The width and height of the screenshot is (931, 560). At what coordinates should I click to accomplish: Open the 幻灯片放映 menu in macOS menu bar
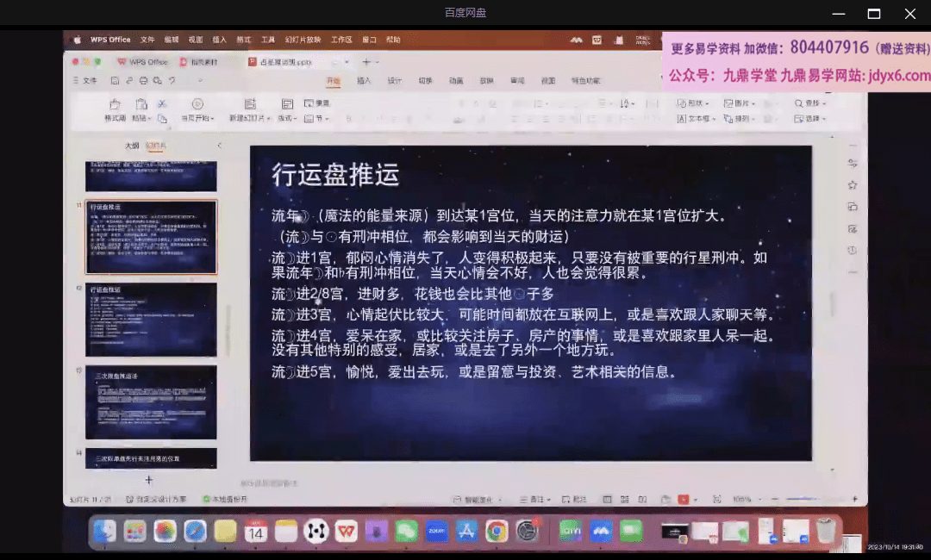[302, 40]
